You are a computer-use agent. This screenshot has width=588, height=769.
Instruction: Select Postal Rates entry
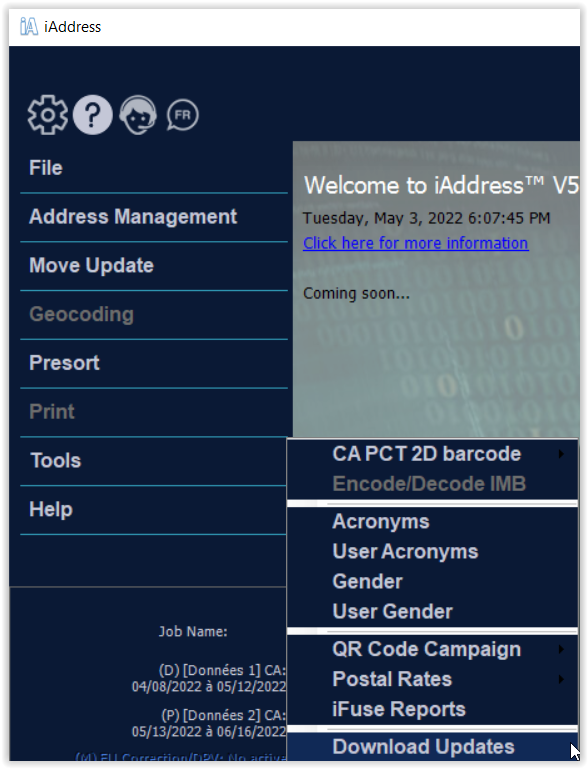coord(433,679)
